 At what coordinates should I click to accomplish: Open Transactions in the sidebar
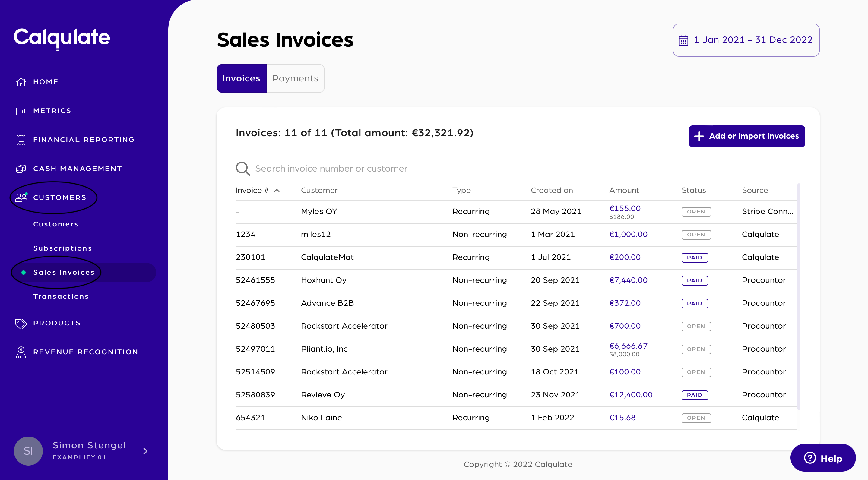pyautogui.click(x=61, y=296)
